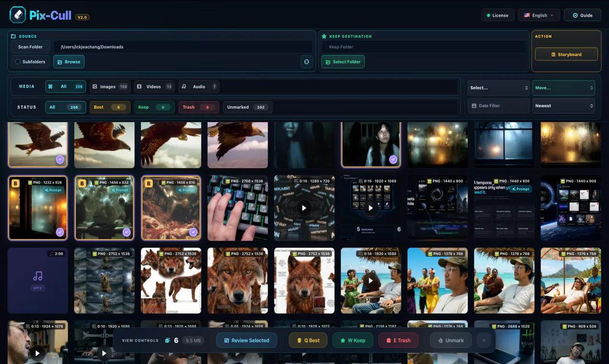
Task: Deselect the girl portrait image checkmark
Action: [393, 159]
